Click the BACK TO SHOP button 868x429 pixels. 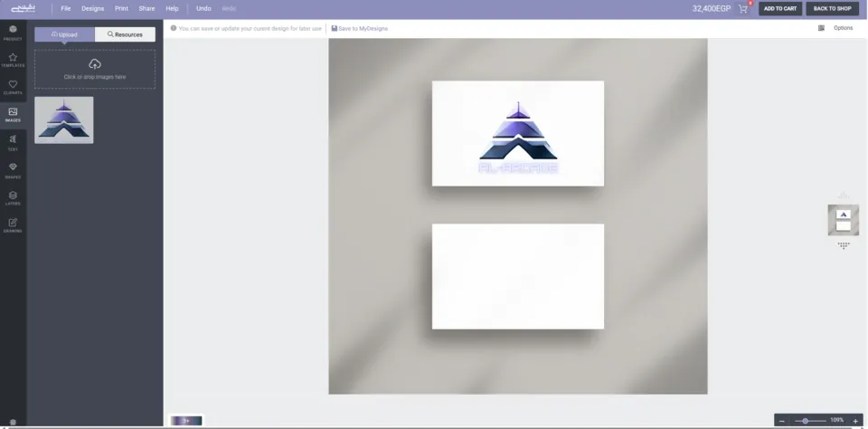point(832,9)
